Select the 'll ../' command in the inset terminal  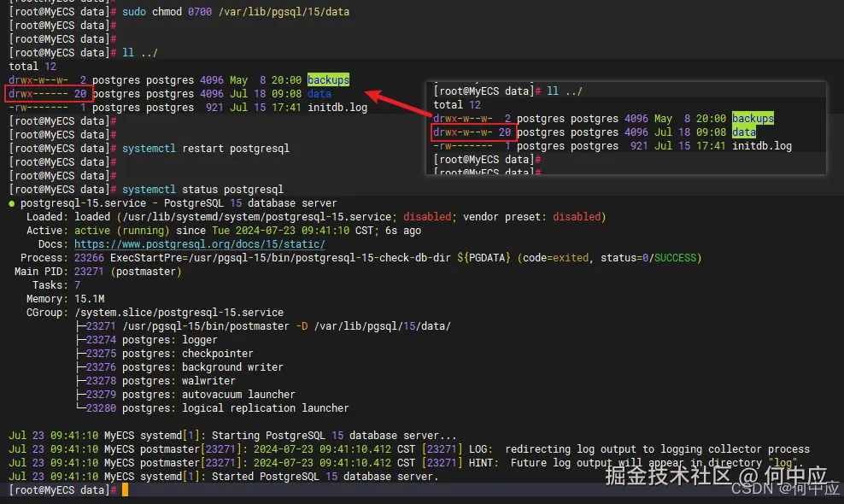565,91
